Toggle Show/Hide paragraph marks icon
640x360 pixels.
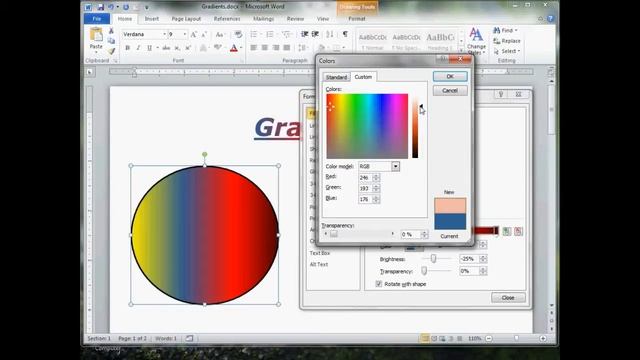point(345,34)
